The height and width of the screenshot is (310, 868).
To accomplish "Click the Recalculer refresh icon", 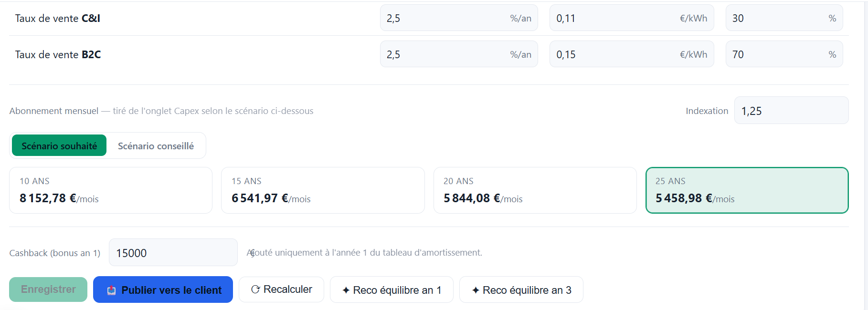I will click(255, 289).
